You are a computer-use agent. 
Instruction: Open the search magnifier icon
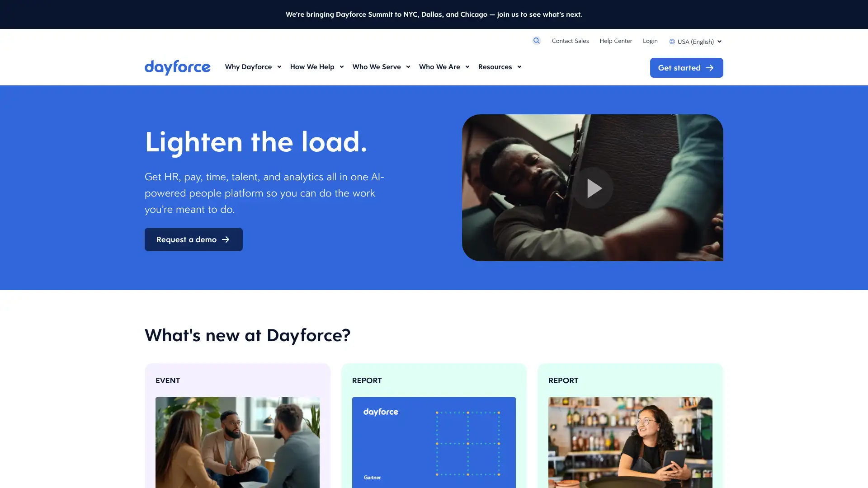pyautogui.click(x=536, y=41)
